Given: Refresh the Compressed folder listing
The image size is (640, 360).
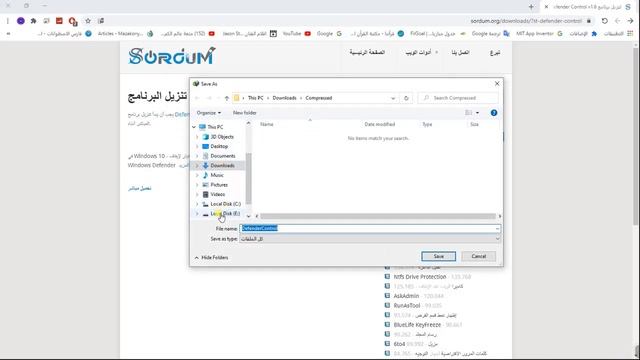Looking at the screenshot, I should (x=406, y=98).
